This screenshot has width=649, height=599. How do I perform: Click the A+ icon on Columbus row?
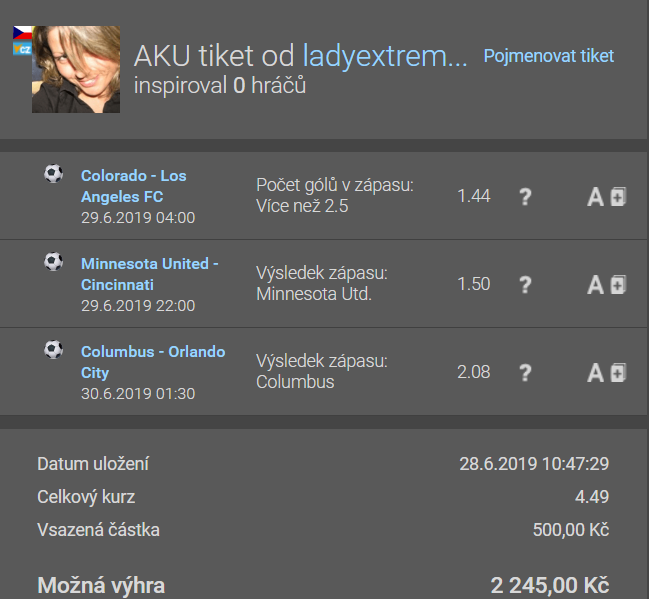tap(606, 373)
